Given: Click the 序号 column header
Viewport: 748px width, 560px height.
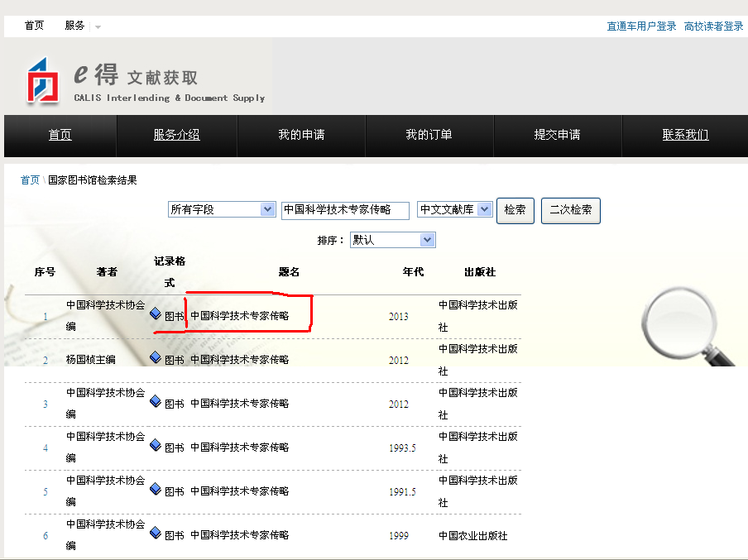Looking at the screenshot, I should coord(45,272).
